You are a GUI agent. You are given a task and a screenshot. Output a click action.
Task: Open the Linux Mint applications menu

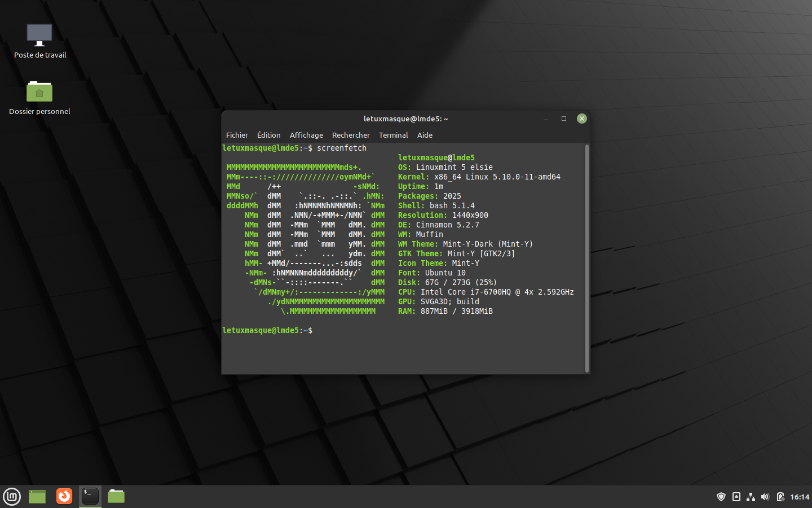[x=12, y=497]
